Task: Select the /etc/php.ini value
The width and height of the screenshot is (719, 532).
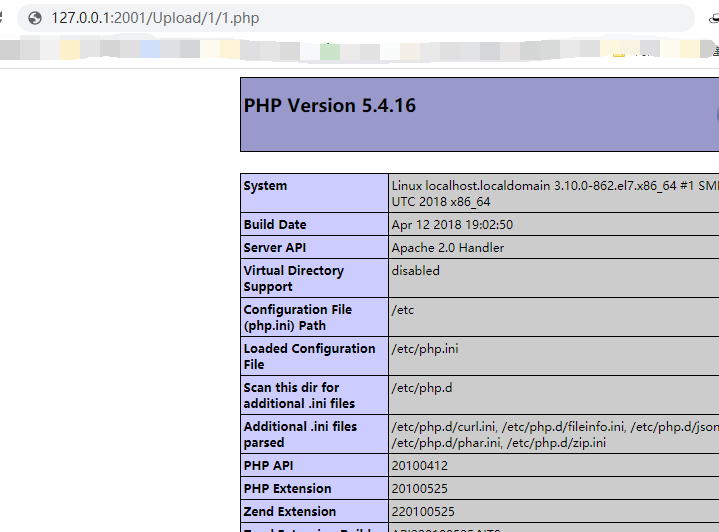Action: click(x=425, y=349)
